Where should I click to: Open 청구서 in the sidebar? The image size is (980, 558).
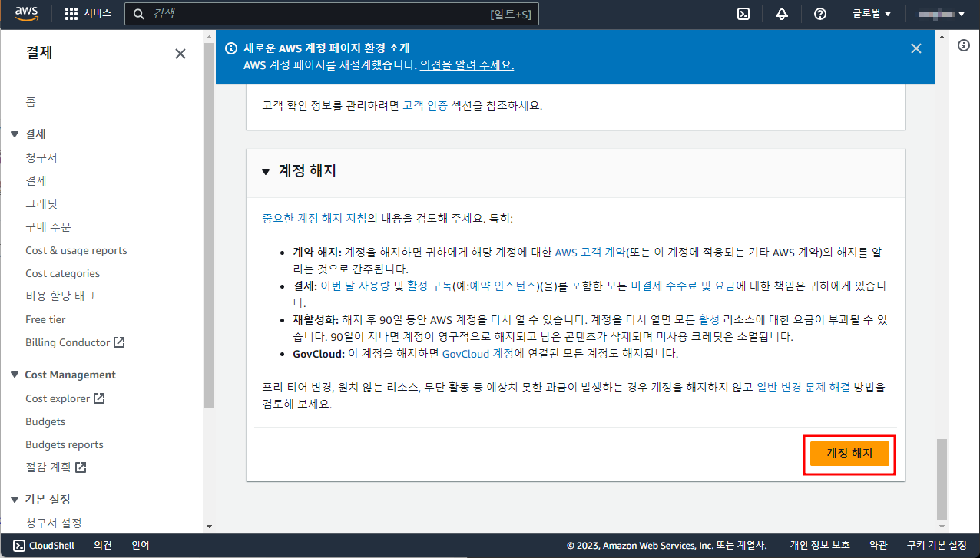tap(41, 158)
